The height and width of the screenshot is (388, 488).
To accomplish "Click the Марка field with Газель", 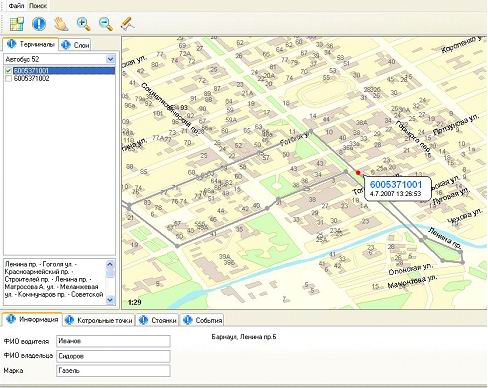I will tap(113, 371).
